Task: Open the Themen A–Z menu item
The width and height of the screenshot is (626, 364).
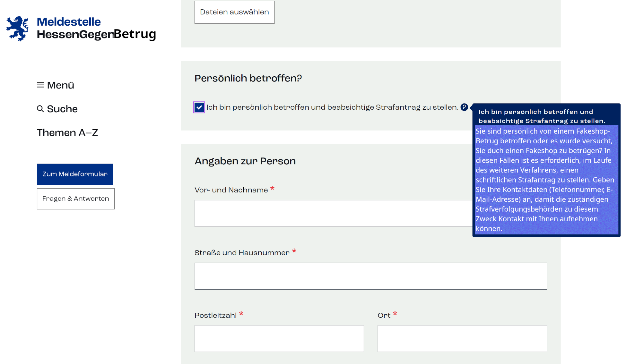Action: 67,133
